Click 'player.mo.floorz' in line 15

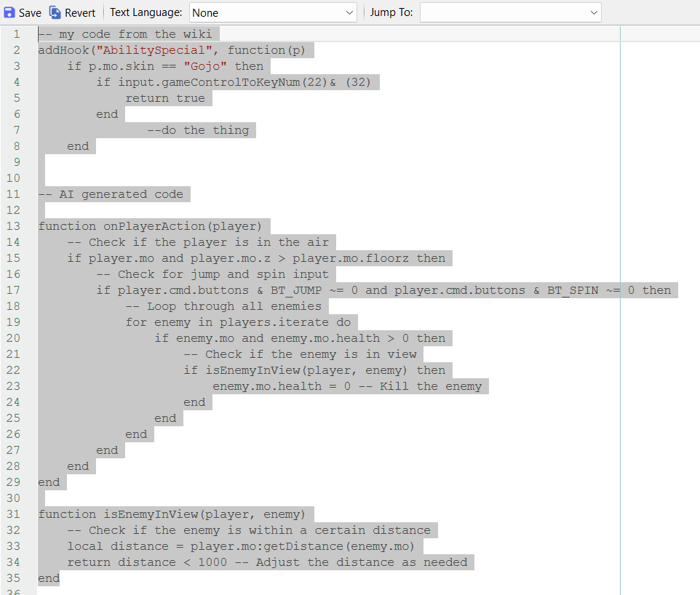(x=351, y=258)
